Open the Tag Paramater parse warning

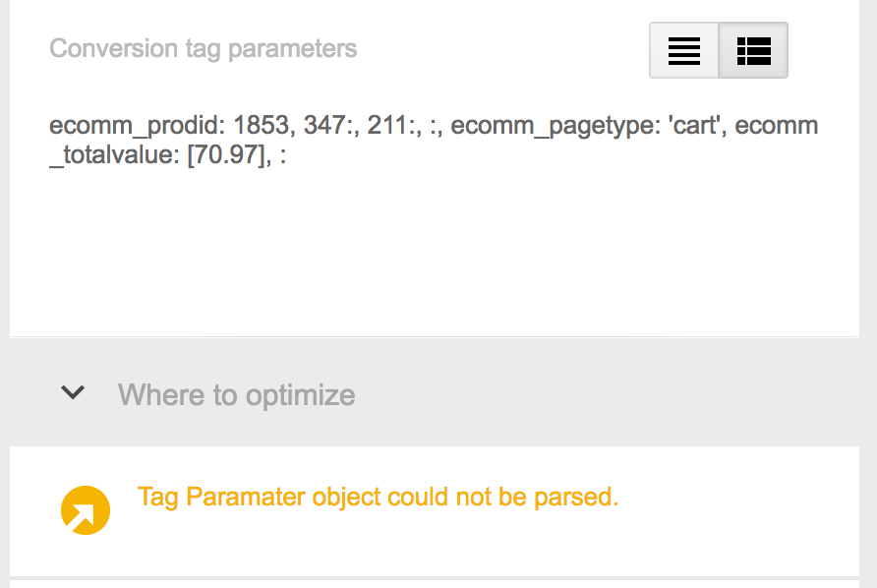(x=379, y=497)
